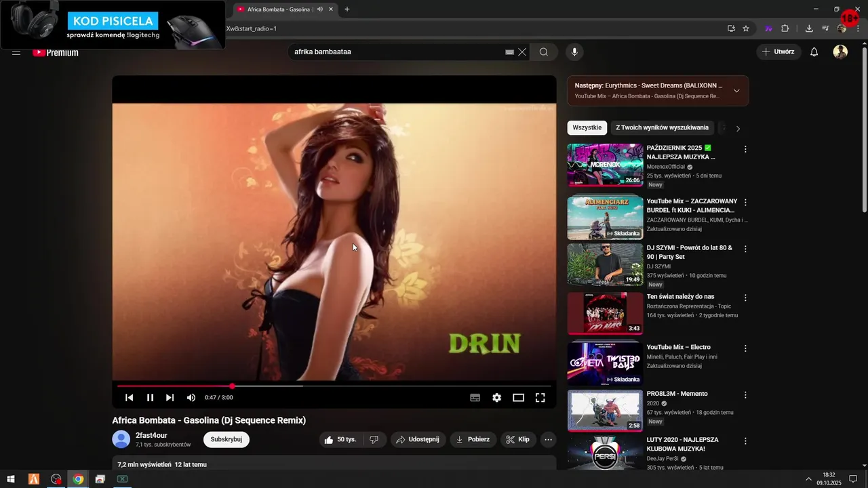Image resolution: width=868 pixels, height=488 pixels.
Task: Seek using the video progress bar
Action: click(x=334, y=386)
